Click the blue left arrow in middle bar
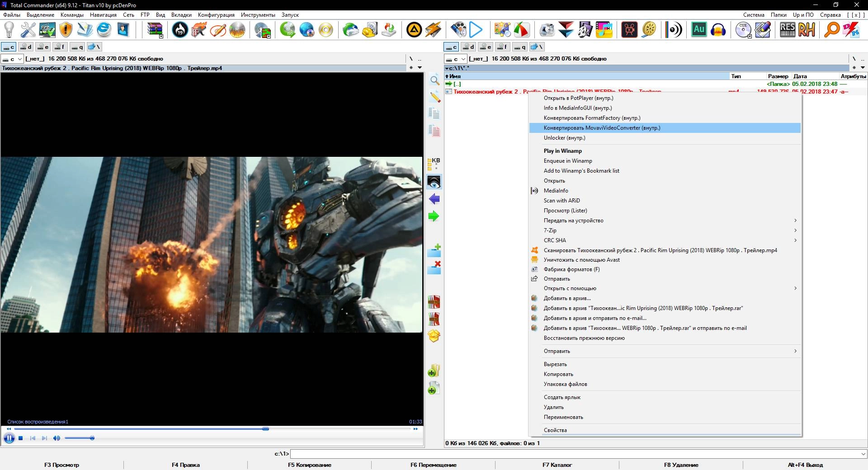Viewport: 868px width, 470px height. tap(434, 199)
